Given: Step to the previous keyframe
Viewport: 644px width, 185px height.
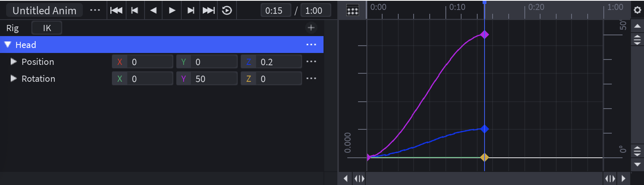Looking at the screenshot, I should tap(135, 10).
